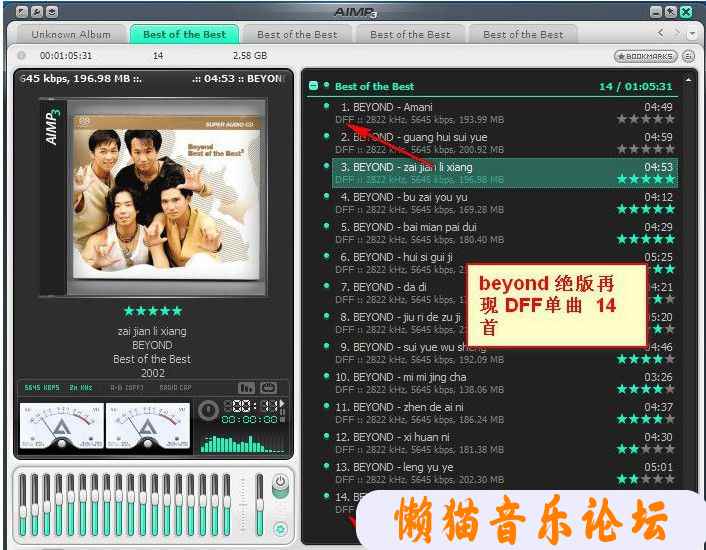The width and height of the screenshot is (706, 550).
Task: Toggle the repeat loop icon
Action: [x=268, y=387]
